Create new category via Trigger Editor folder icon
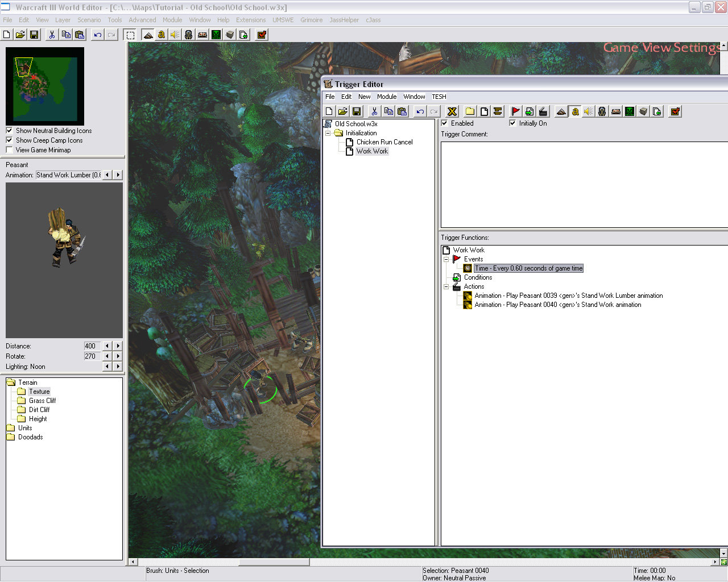The height and width of the screenshot is (582, 728). (x=470, y=111)
